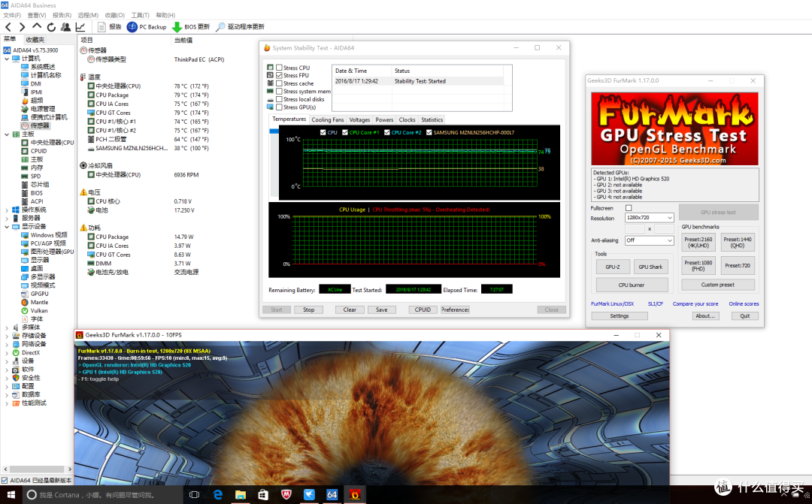
Task: Select SPD tree item
Action: (x=35, y=177)
